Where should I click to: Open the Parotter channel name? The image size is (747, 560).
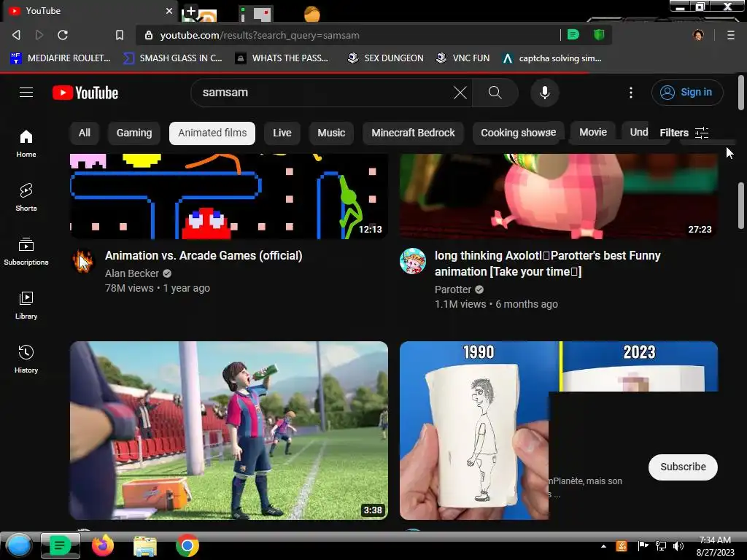[452, 289]
